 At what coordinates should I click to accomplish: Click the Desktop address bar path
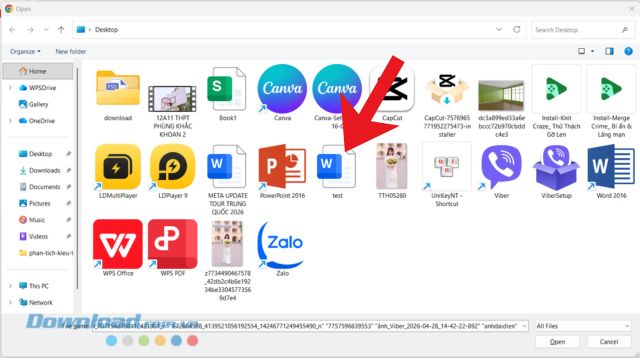106,30
